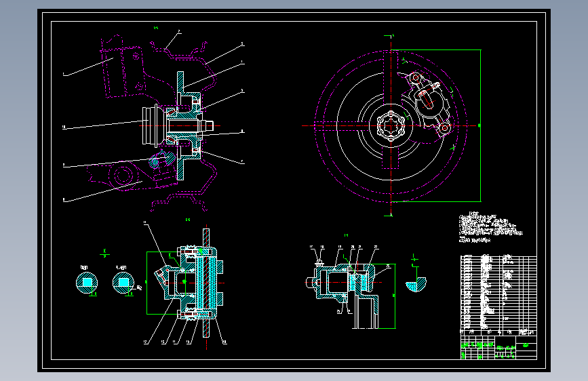Select the title block with green text
The height and width of the screenshot is (381, 588).
[498, 348]
